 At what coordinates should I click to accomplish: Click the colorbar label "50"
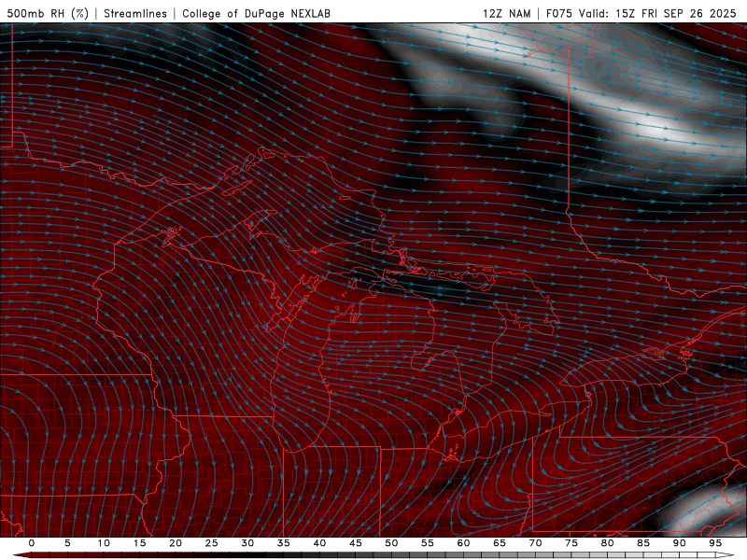click(391, 543)
